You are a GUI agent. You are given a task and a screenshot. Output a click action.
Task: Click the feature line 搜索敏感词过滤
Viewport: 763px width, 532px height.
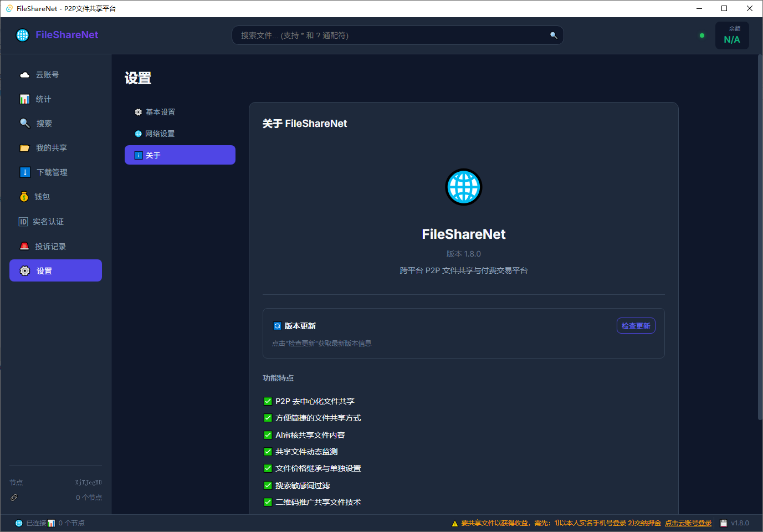click(303, 485)
